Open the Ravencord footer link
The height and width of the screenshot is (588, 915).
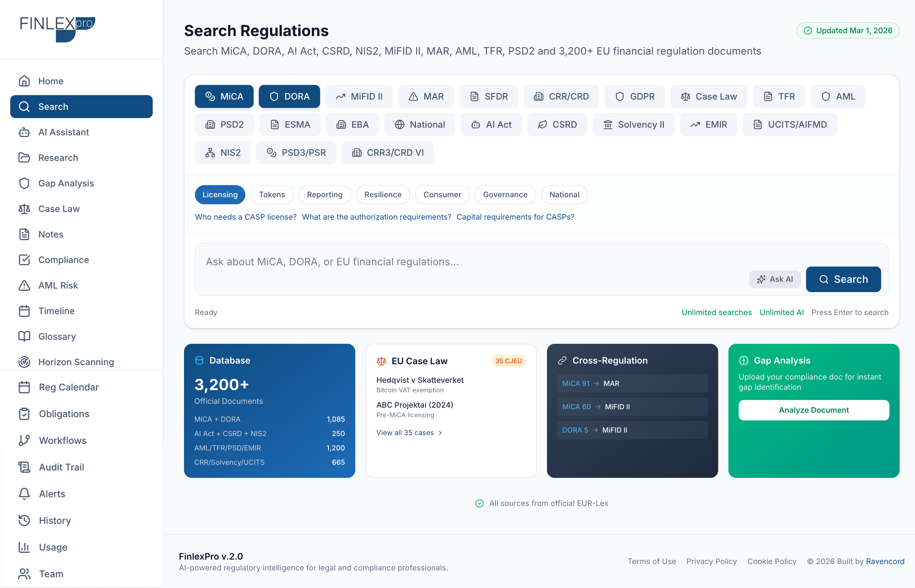pos(885,561)
